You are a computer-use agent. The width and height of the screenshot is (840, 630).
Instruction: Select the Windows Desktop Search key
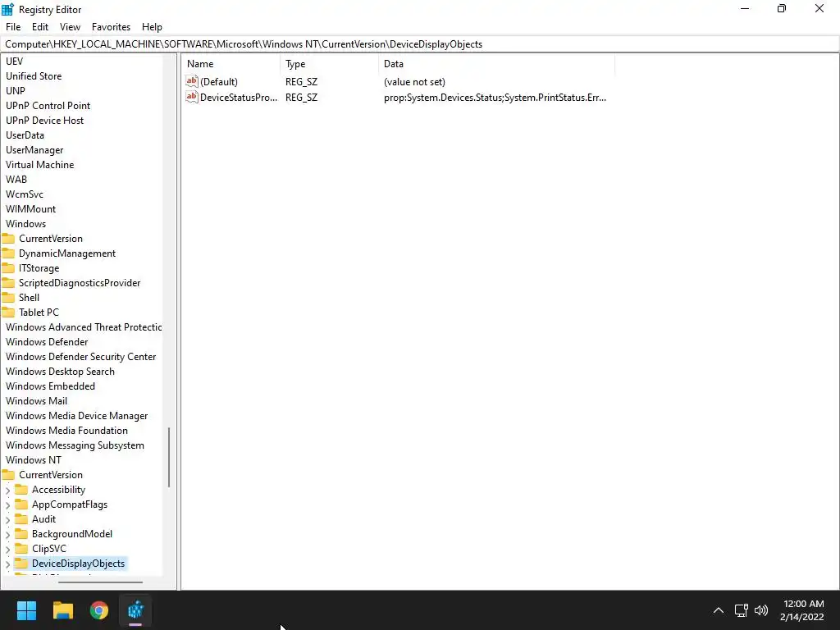point(60,372)
